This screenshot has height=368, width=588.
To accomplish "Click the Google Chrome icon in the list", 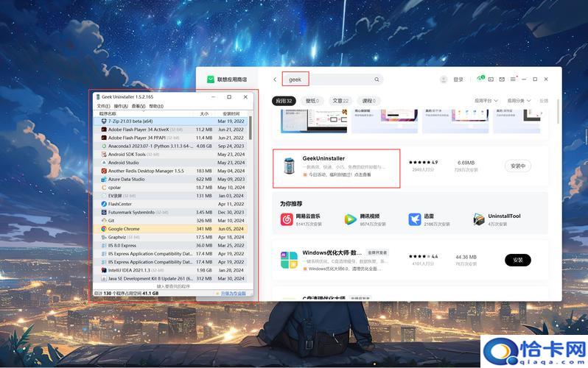I will point(104,229).
